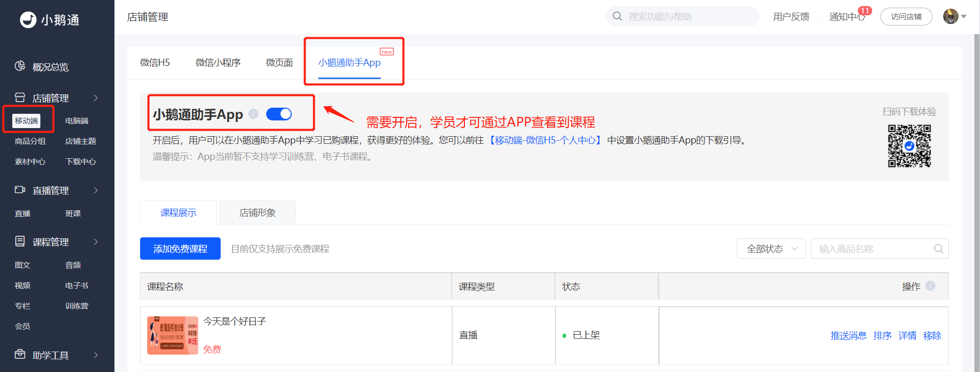Click the 概况总览 sidebar label
The width and height of the screenshot is (980, 372).
[x=51, y=67]
